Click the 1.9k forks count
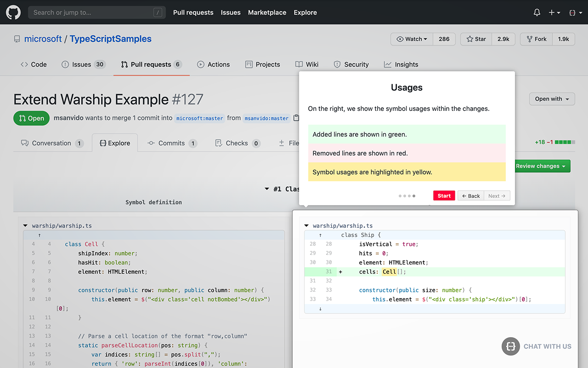 click(564, 39)
